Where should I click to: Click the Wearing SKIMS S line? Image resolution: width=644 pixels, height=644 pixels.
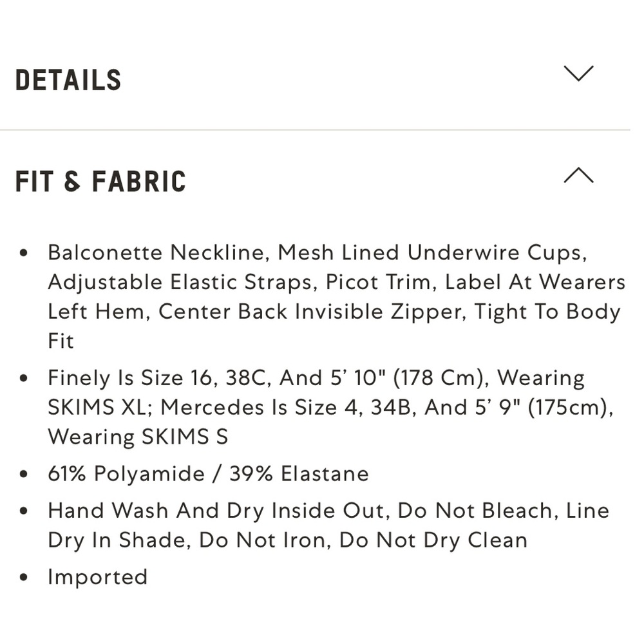pos(138,437)
